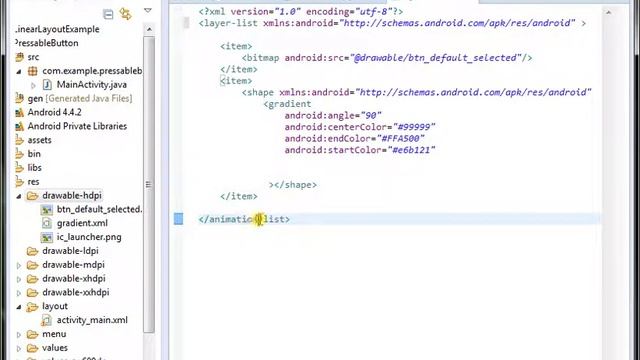Select the activity_main.xml file
The width and height of the screenshot is (640, 360).
pyautogui.click(x=92, y=320)
